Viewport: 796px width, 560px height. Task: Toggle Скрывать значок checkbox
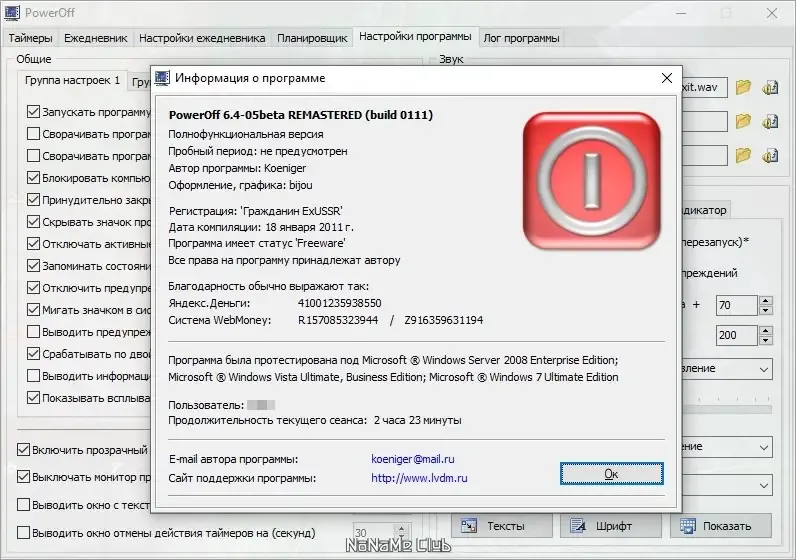(33, 222)
